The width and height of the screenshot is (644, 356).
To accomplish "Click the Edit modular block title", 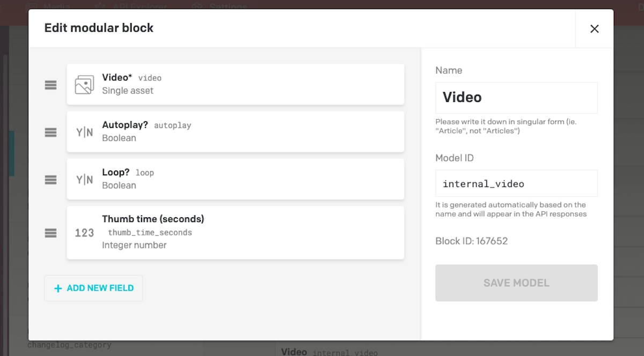I will pos(99,28).
